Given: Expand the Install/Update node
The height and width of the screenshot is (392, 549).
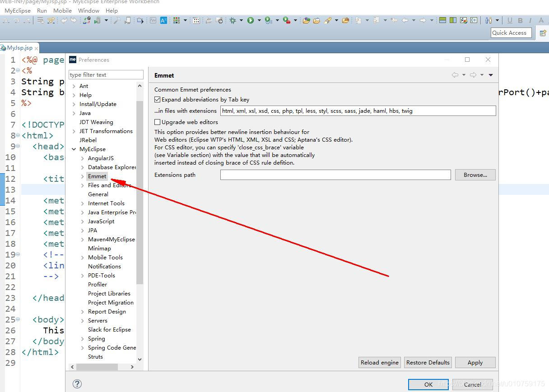Looking at the screenshot, I should coord(74,104).
